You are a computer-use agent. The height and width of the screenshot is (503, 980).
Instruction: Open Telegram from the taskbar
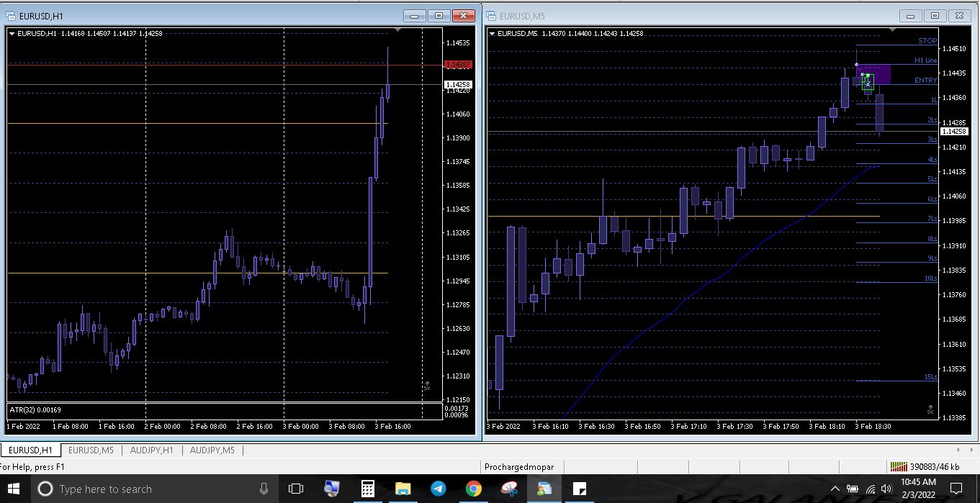click(438, 489)
